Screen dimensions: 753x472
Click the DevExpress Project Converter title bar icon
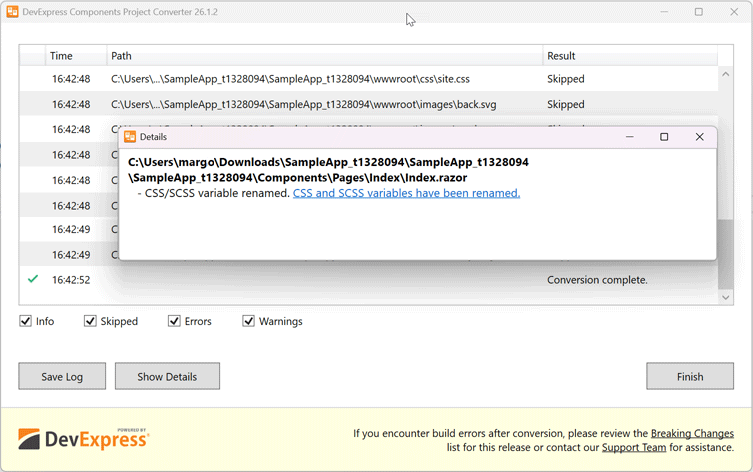click(12, 12)
